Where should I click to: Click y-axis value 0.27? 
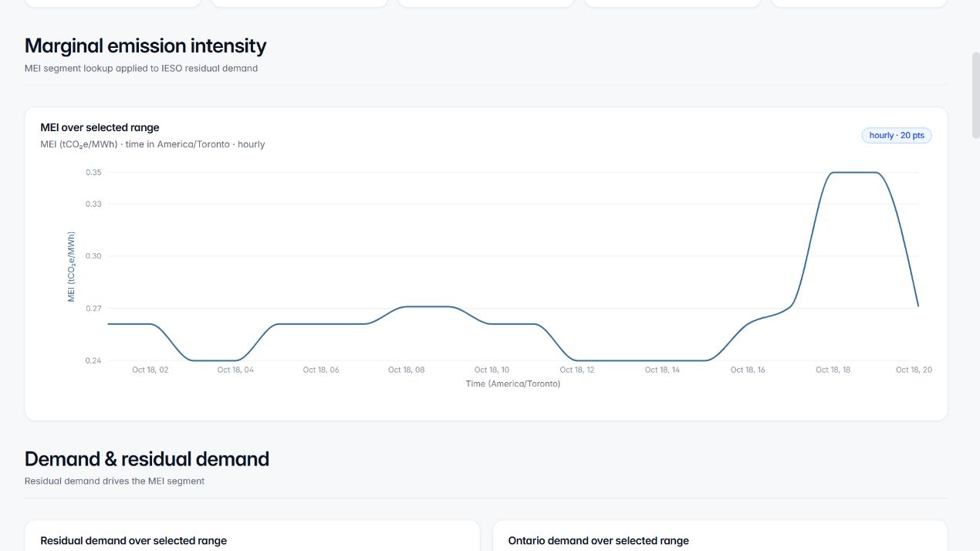point(93,309)
